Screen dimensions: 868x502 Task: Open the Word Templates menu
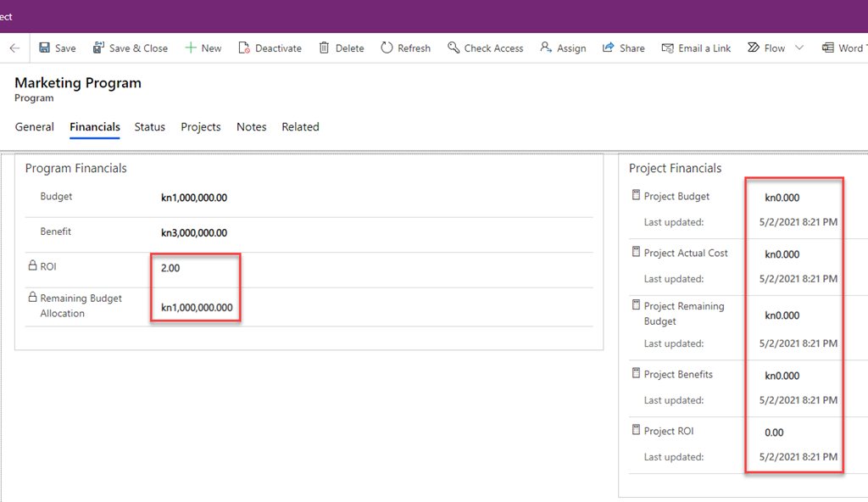[843, 48]
